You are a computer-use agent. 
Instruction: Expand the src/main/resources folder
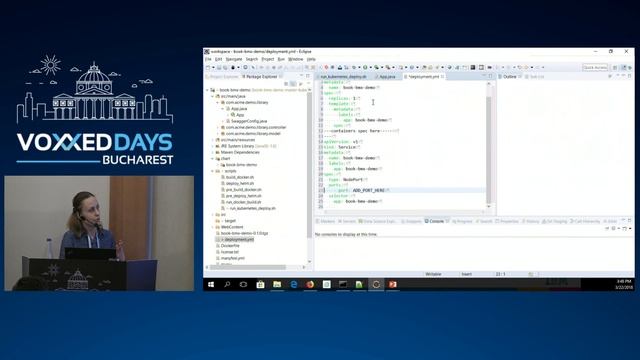coord(213,140)
